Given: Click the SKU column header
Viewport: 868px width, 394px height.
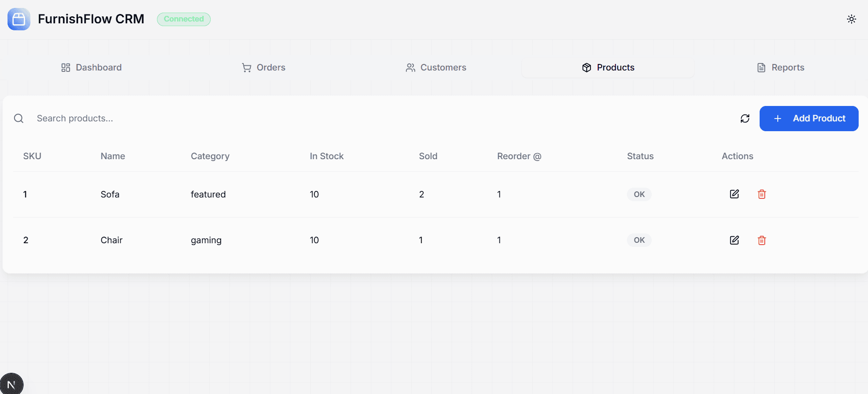Looking at the screenshot, I should click(32, 156).
